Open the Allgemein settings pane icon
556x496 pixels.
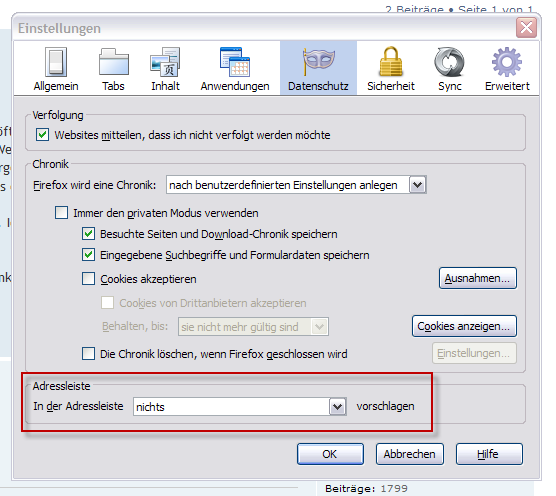56,62
